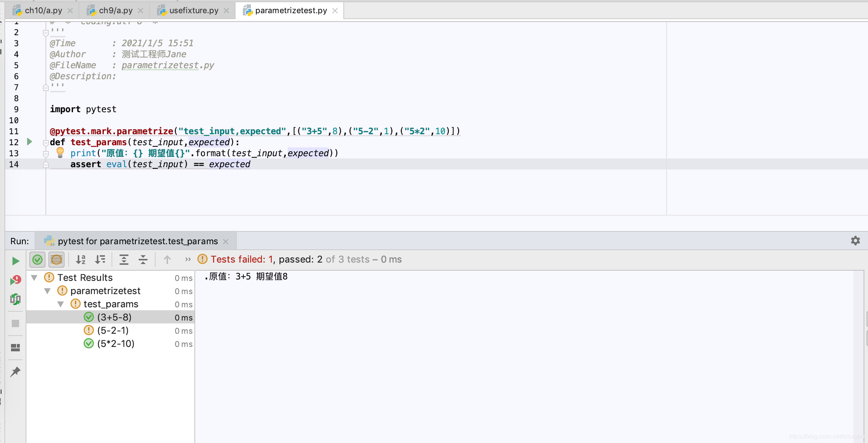The height and width of the screenshot is (443, 868).
Task: Click the run gutter arrow next to test_params
Action: 29,142
